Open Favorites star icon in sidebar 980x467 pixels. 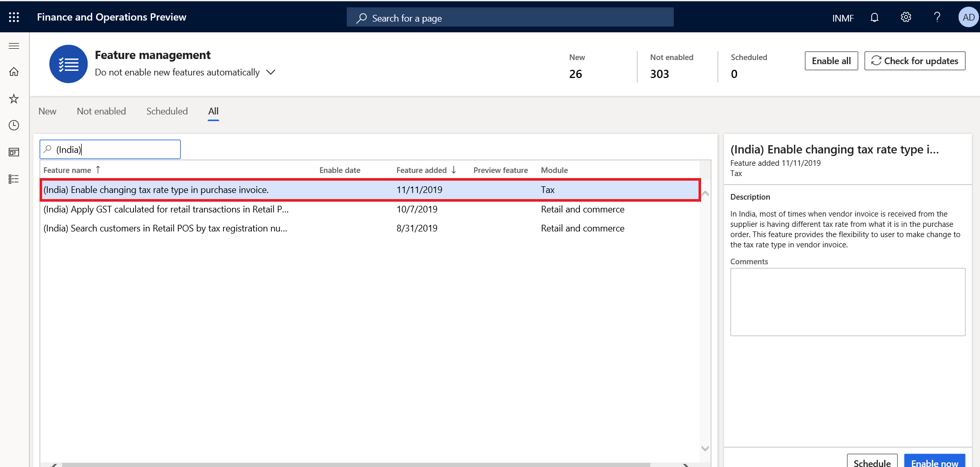pyautogui.click(x=14, y=99)
